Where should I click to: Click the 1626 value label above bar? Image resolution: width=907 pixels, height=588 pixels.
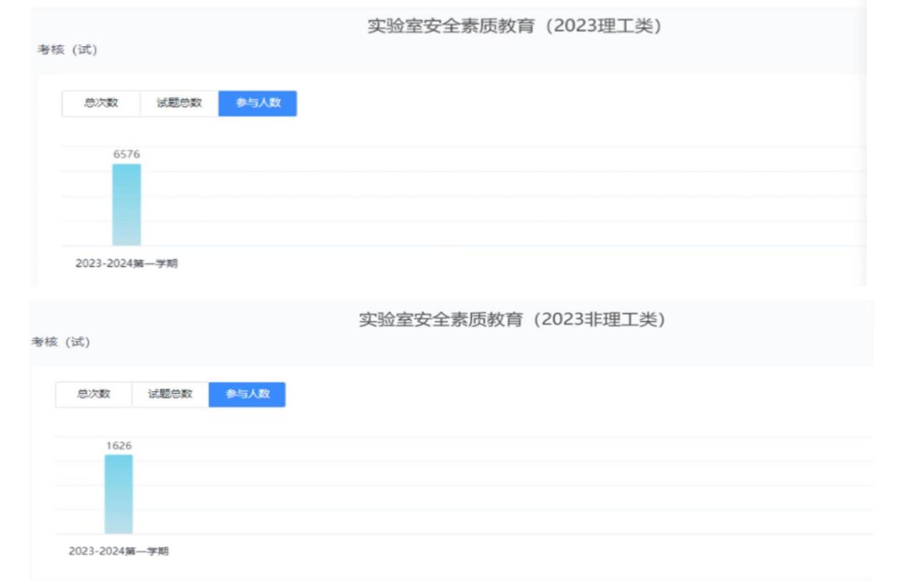coord(118,445)
